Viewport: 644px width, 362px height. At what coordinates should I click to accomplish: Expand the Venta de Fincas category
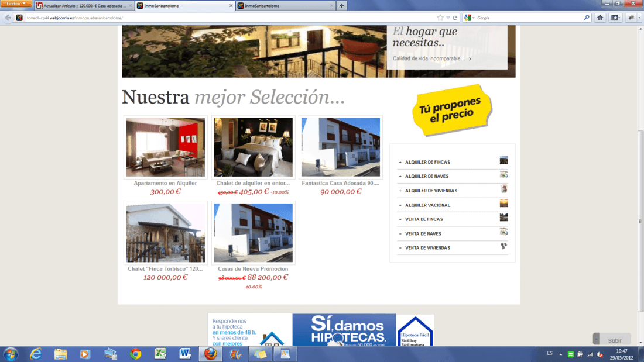coord(424,219)
